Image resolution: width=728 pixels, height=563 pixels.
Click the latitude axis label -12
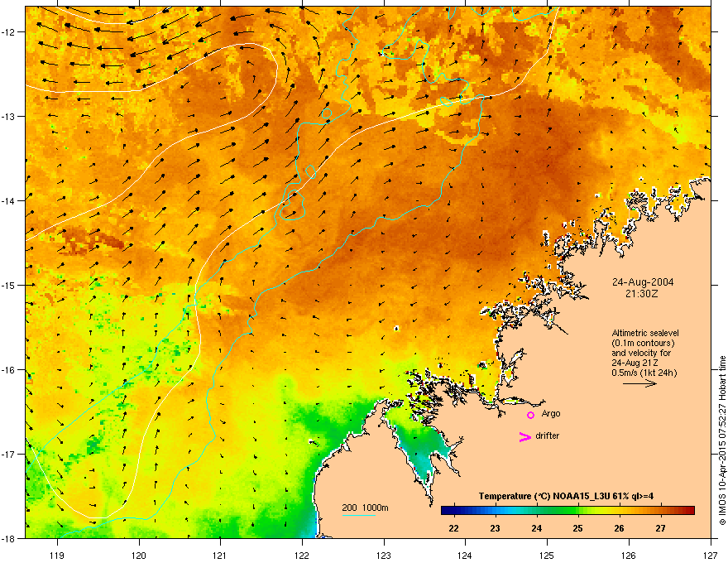click(8, 31)
